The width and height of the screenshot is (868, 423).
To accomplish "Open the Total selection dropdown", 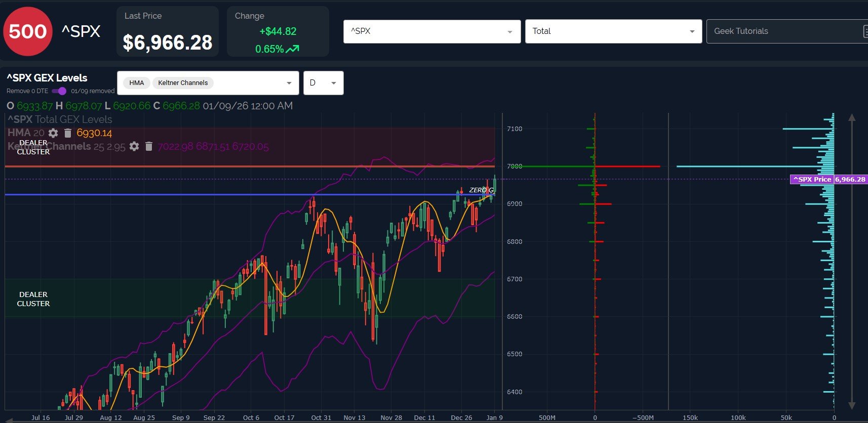I will (x=613, y=31).
